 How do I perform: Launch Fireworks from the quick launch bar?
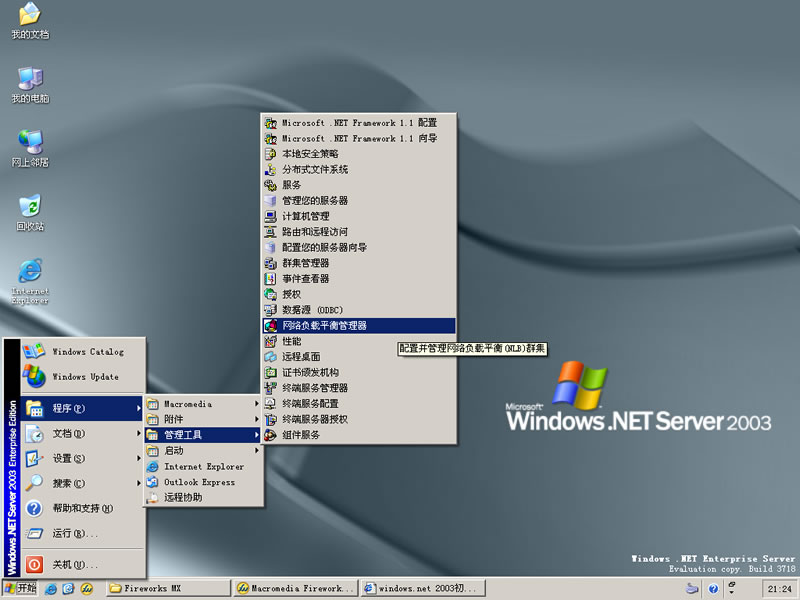pyautogui.click(x=87, y=589)
